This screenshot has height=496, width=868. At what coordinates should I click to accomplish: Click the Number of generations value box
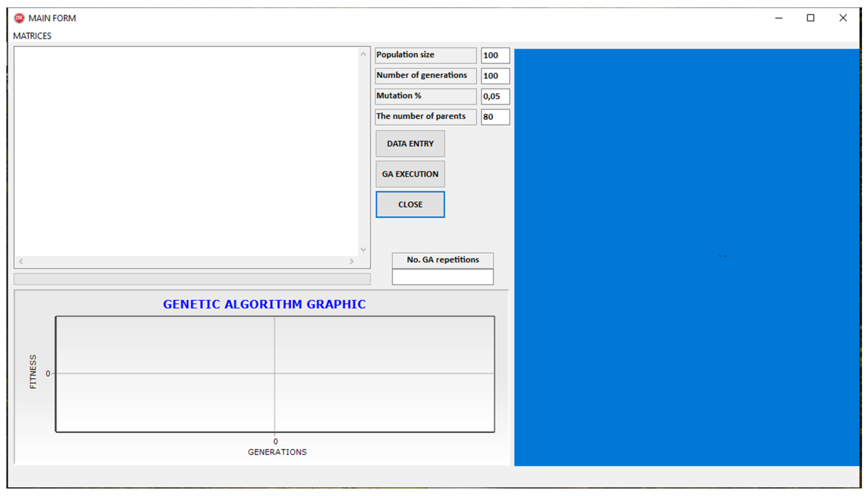click(x=495, y=76)
